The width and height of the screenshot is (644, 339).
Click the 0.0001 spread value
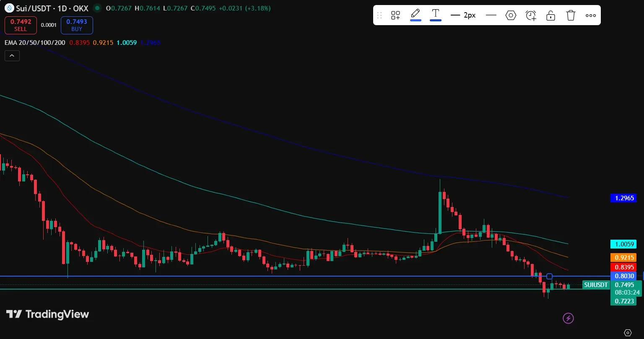pos(49,25)
